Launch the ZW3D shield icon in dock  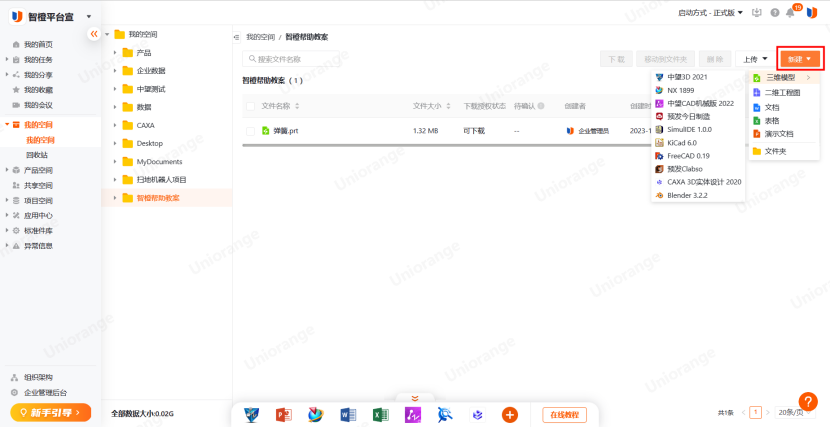pyautogui.click(x=251, y=415)
